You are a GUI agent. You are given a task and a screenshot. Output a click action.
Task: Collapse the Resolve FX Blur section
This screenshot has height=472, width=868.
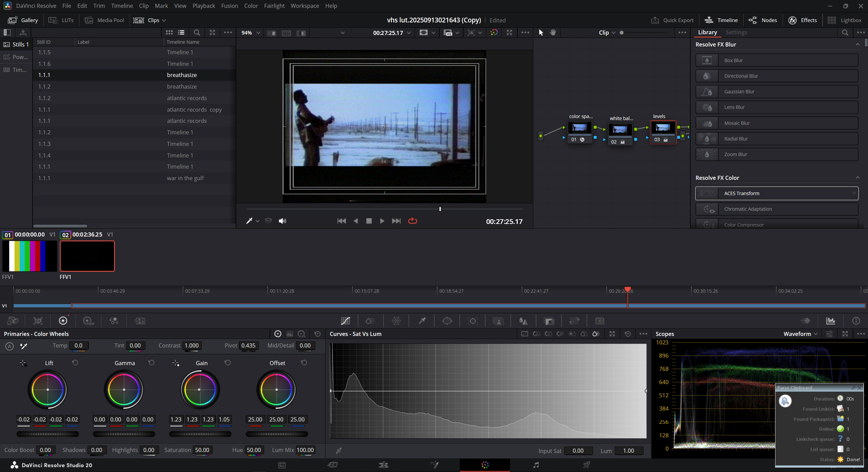coord(857,44)
